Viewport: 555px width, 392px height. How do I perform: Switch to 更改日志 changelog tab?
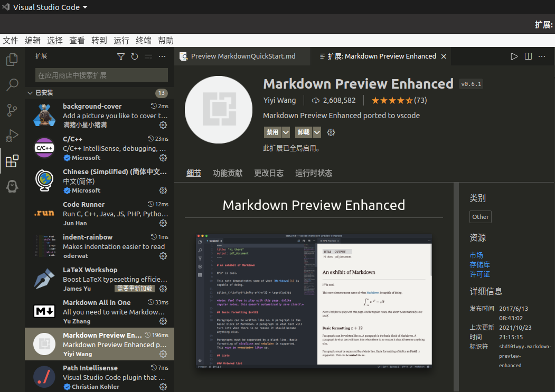pos(269,173)
